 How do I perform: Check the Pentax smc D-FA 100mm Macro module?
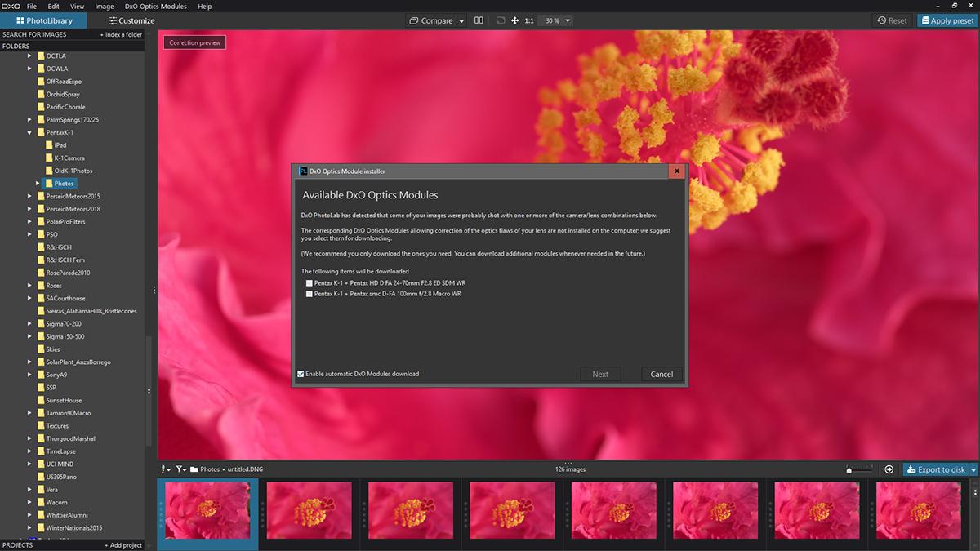coord(310,294)
